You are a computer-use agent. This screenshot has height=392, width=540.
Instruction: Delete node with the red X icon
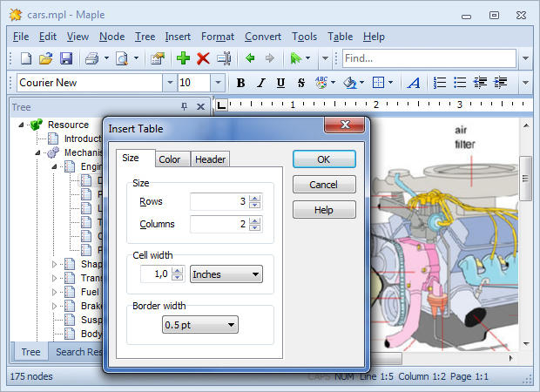click(203, 58)
